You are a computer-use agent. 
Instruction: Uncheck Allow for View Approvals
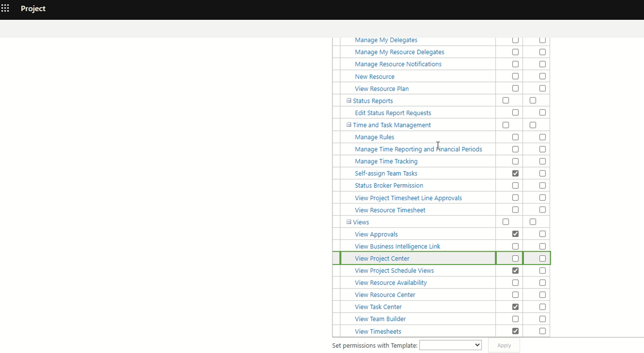tap(515, 234)
